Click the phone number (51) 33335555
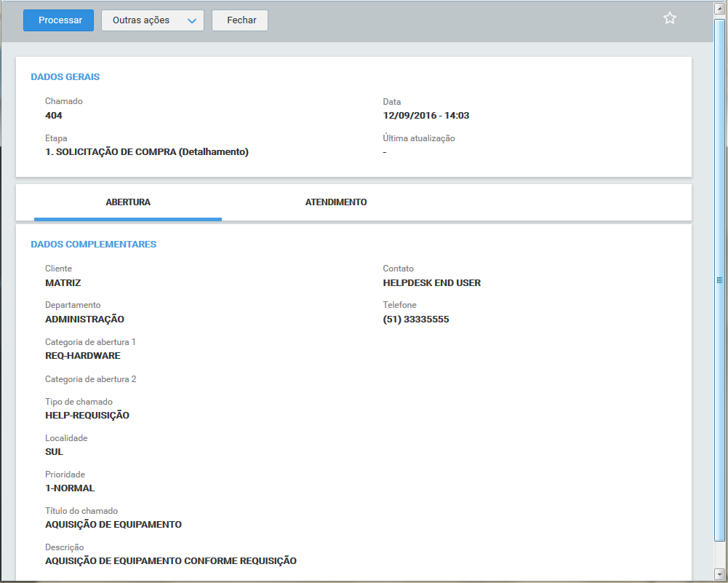The height and width of the screenshot is (583, 728). tap(415, 319)
